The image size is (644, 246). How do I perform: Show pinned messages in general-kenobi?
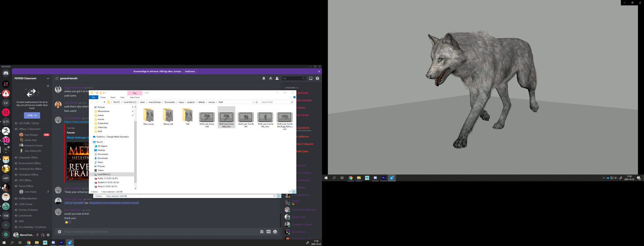point(270,78)
